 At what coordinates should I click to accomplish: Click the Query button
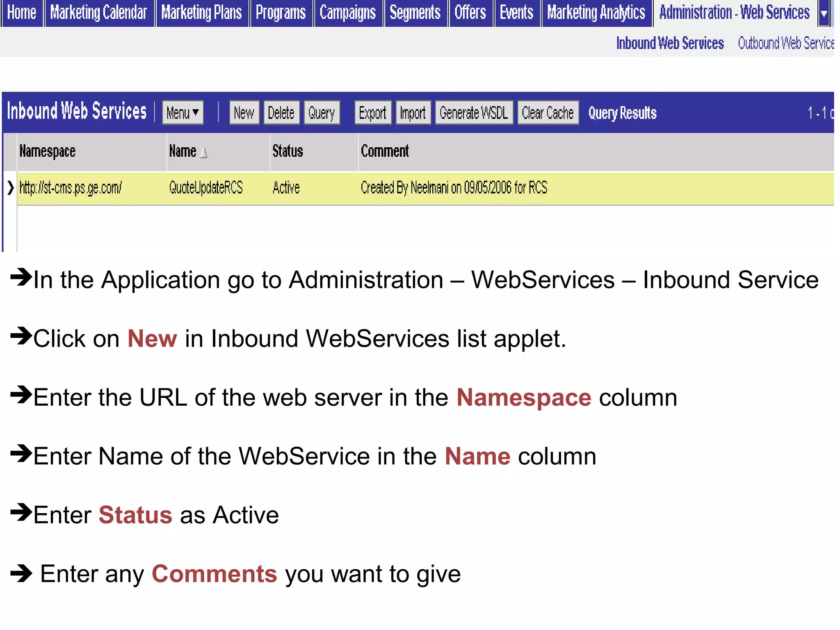(x=322, y=112)
